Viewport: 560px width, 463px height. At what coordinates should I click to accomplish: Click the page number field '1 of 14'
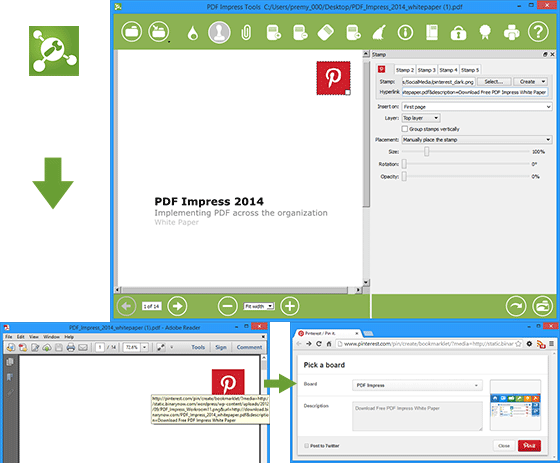pos(151,306)
